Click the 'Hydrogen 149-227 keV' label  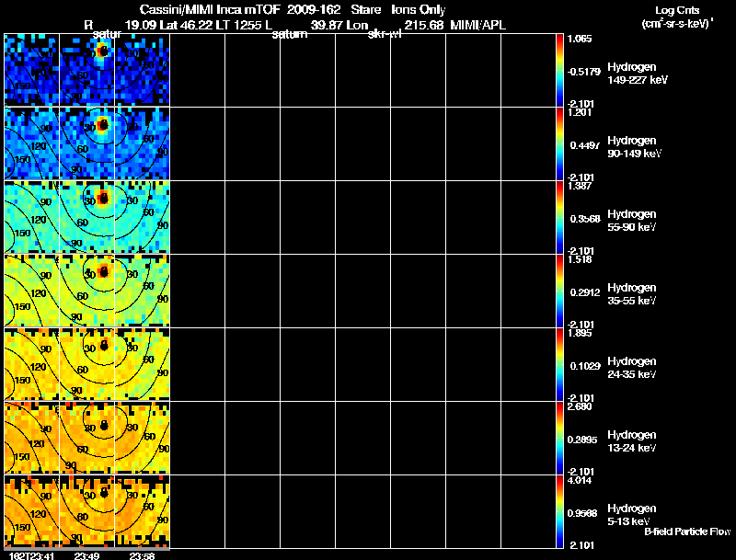638,74
